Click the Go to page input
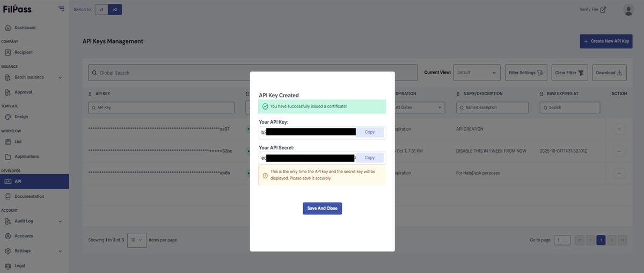The image size is (644, 273). [x=562, y=240]
